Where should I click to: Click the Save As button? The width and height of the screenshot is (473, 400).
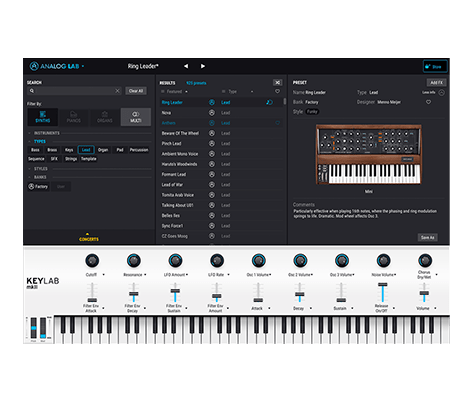427,237
